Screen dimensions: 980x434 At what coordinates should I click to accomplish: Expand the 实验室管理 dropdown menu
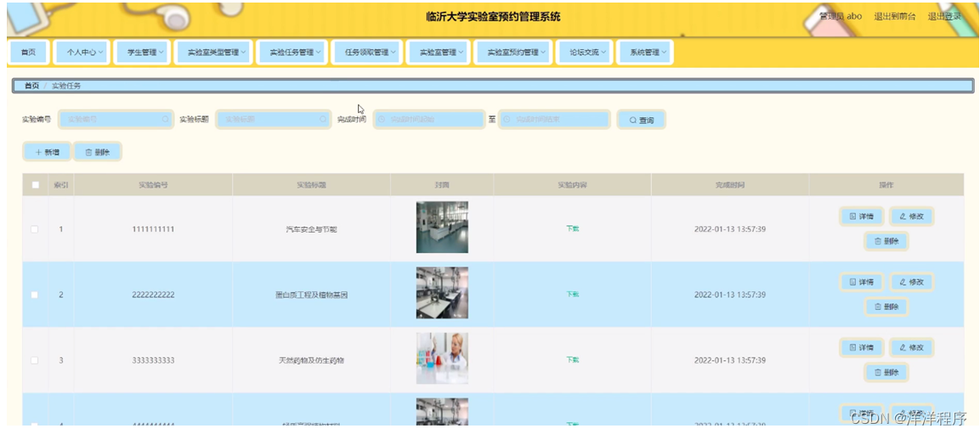point(438,53)
